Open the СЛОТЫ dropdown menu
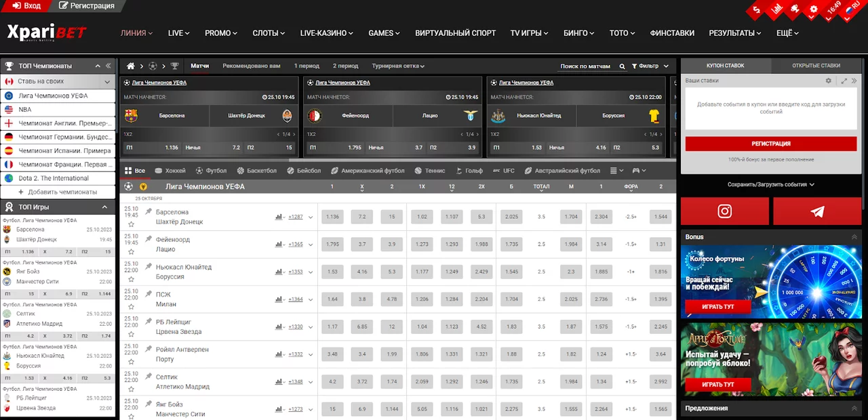The width and height of the screenshot is (868, 420). coord(269,33)
